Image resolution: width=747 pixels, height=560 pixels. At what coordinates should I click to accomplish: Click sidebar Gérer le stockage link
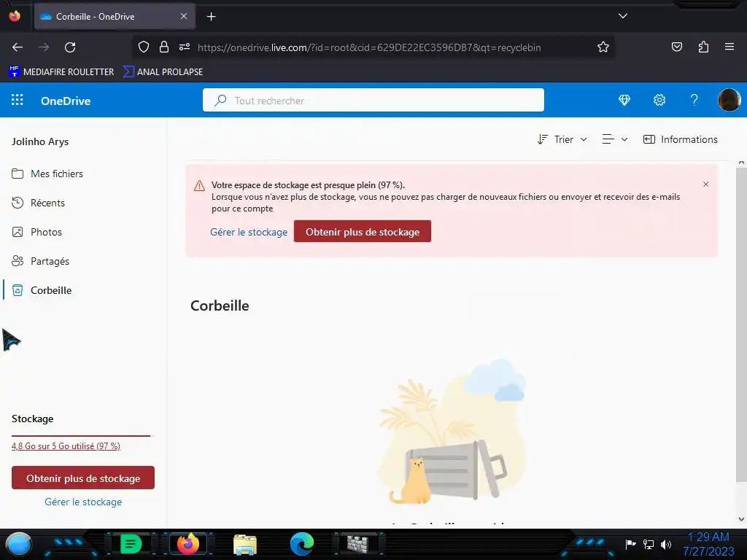pyautogui.click(x=83, y=502)
